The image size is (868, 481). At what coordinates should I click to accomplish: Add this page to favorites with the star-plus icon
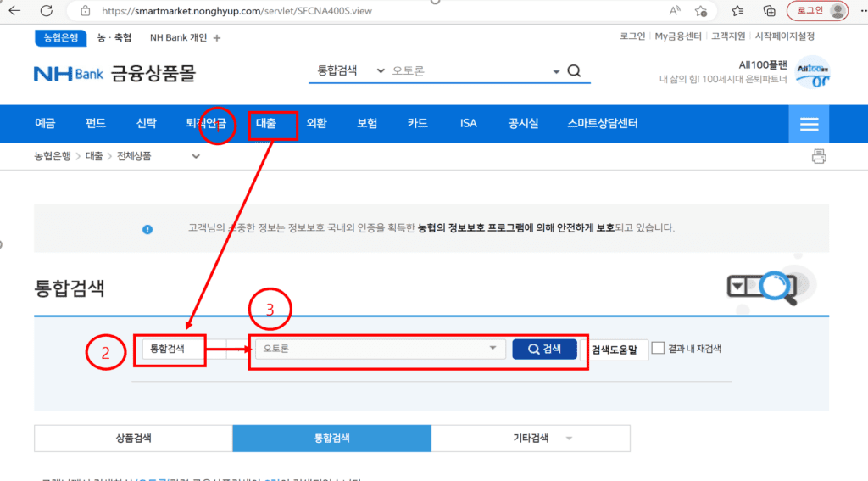[x=701, y=10]
